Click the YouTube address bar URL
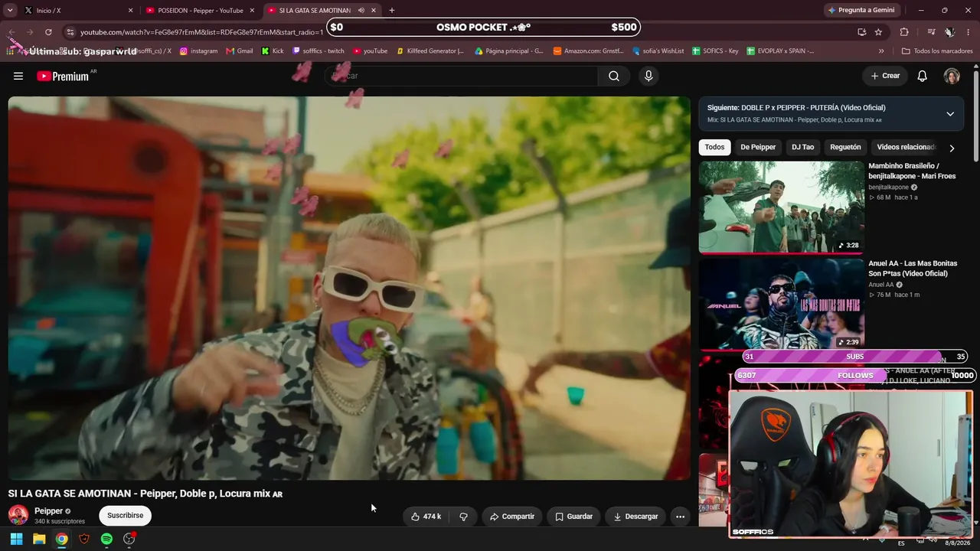The width and height of the screenshot is (980, 551). coord(202,32)
